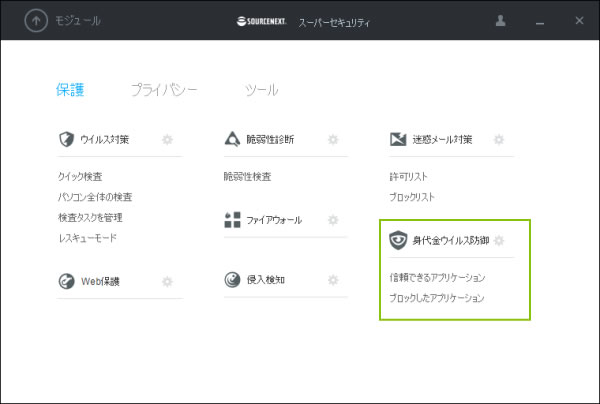This screenshot has width=600, height=404.
Task: Click the モジュール title label
Action: 78,21
